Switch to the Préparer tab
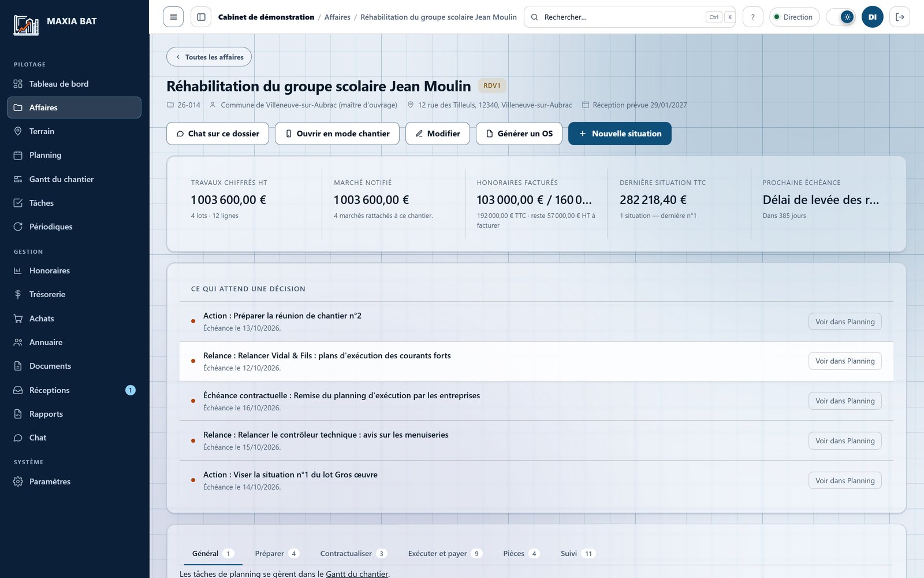The image size is (924, 578). [x=277, y=553]
